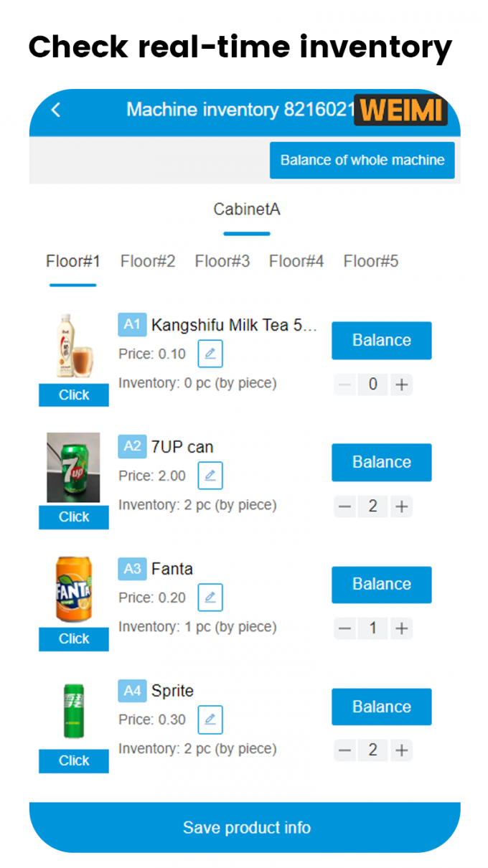Click the 7UP can product image
Viewport: 488px width, 868px height.
[73, 468]
